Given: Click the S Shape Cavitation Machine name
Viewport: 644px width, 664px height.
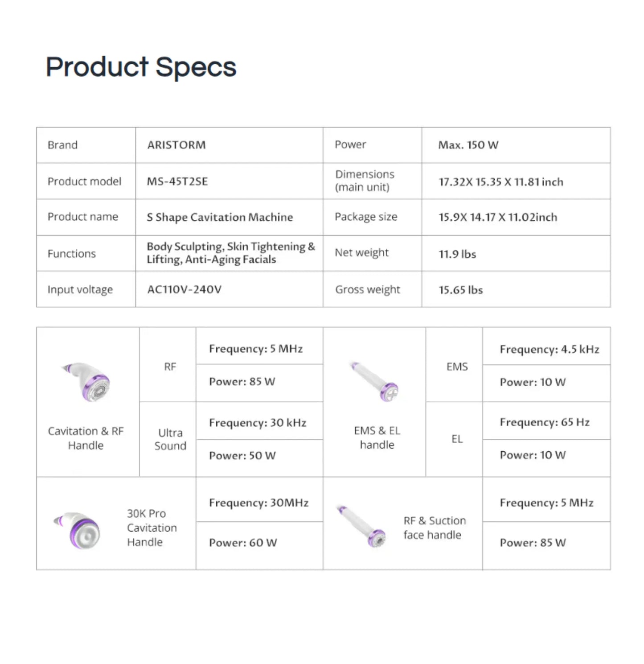Looking at the screenshot, I should point(220,217).
